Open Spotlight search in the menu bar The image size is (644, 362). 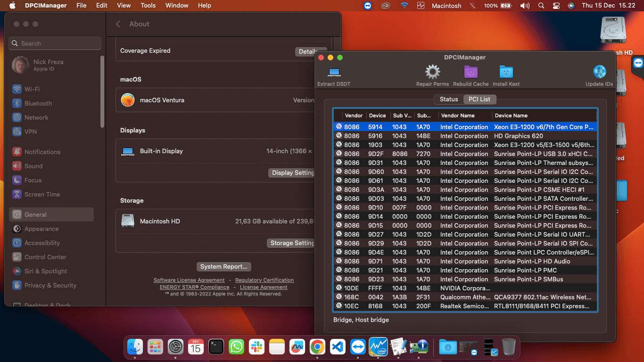coord(541,6)
